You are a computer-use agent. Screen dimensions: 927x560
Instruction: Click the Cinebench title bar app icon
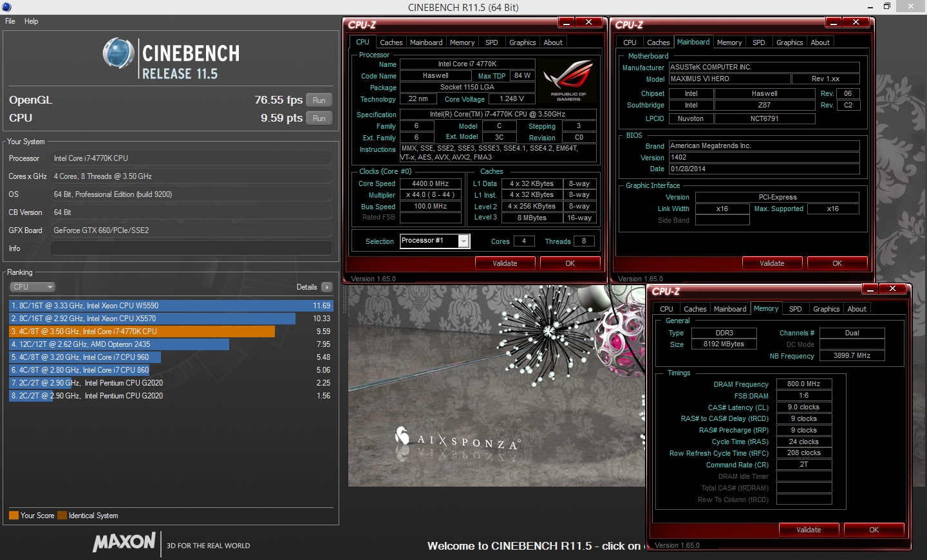tap(6, 7)
